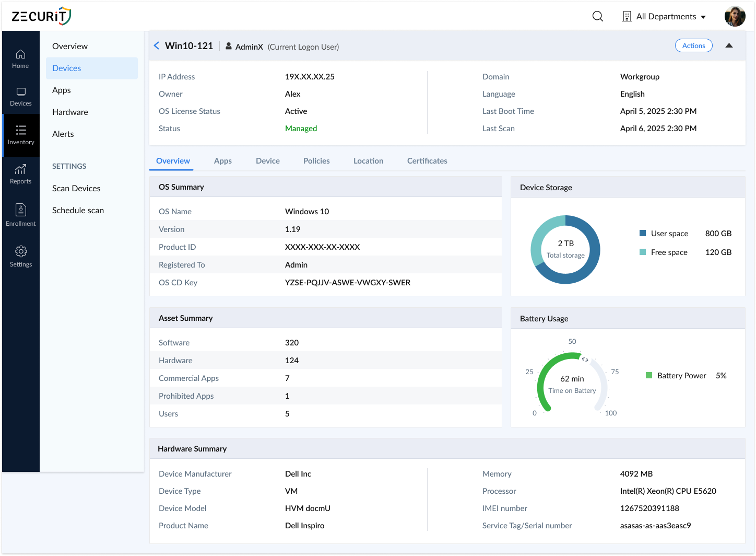The image size is (756, 556).
Task: Click the Actions button
Action: (693, 45)
